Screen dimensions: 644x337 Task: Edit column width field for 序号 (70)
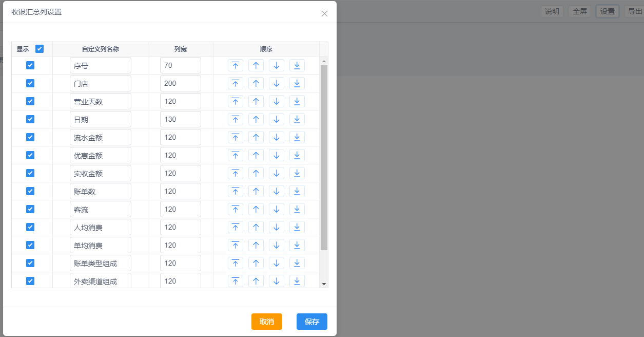pos(181,65)
